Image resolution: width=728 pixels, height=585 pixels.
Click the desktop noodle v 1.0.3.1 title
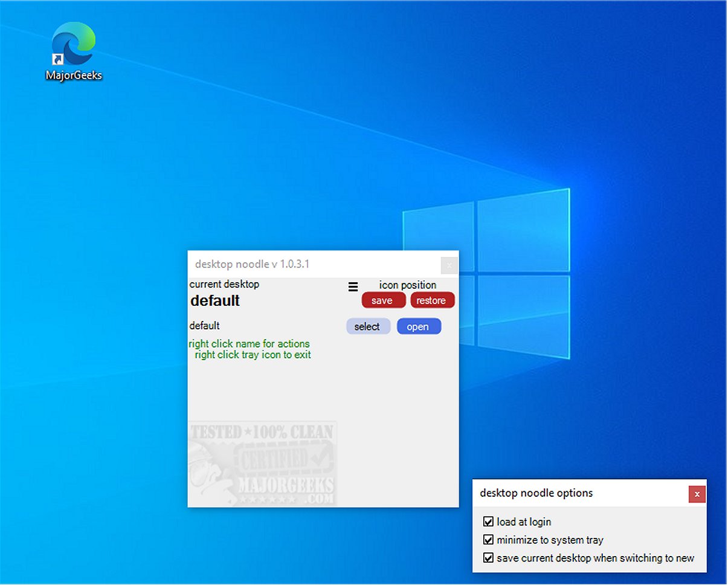(x=252, y=264)
